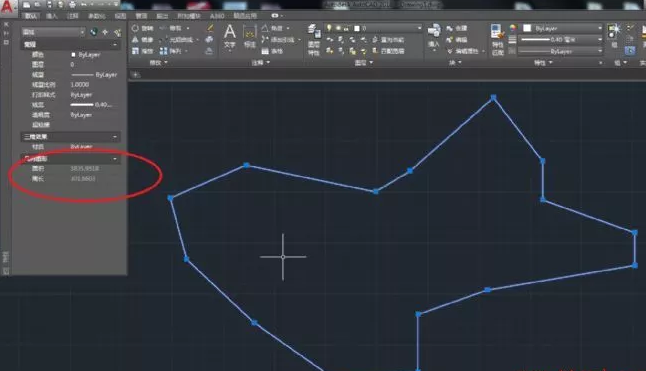Switch to the A360 ribbon tab
Screen dimensions: 646x371
(217, 16)
